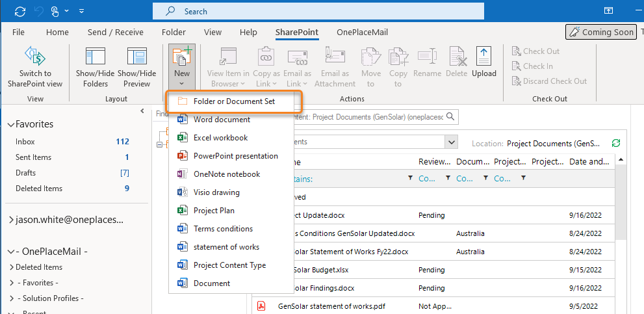
Task: Sort by the Date and... column header
Action: point(589,162)
